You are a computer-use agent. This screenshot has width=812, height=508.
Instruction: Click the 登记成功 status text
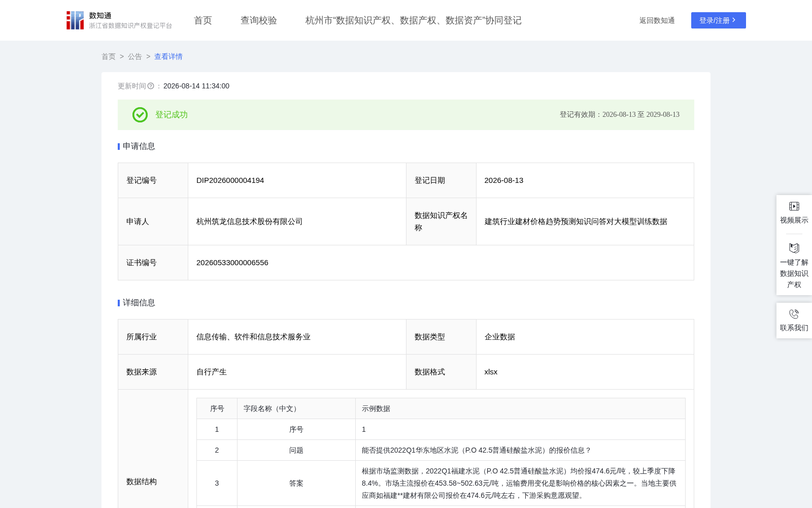point(172,115)
